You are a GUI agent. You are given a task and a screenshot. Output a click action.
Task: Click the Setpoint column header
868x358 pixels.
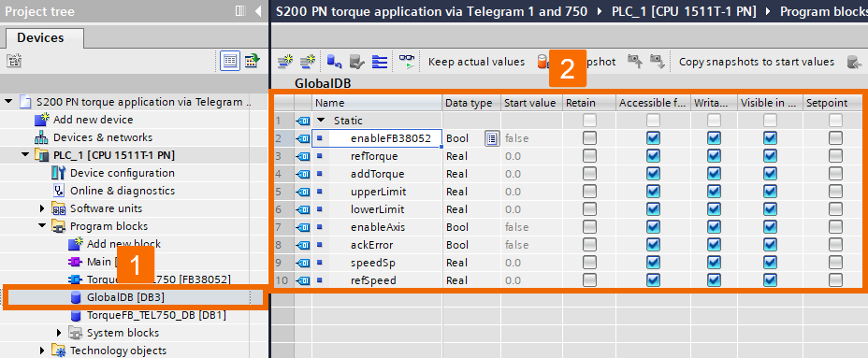coord(832,103)
